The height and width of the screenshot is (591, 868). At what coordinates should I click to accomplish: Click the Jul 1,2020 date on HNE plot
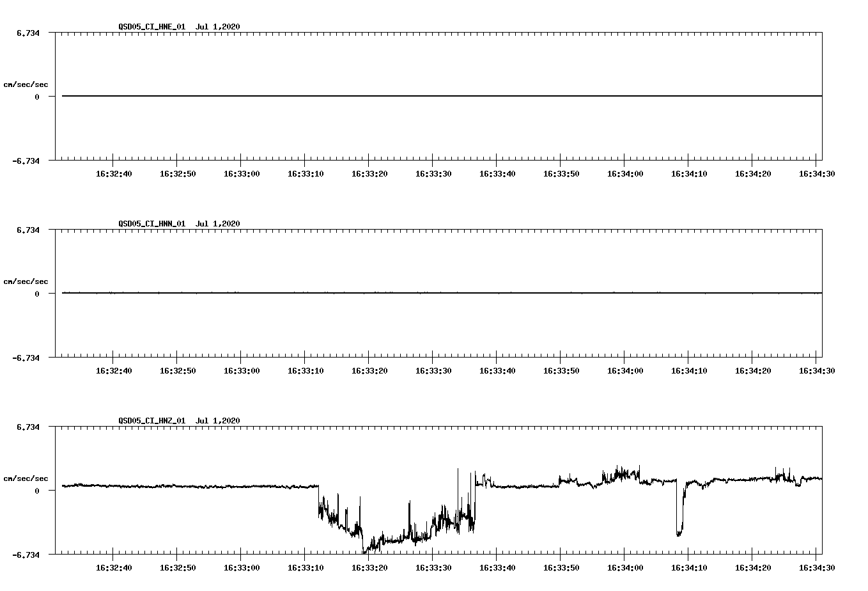click(x=218, y=27)
